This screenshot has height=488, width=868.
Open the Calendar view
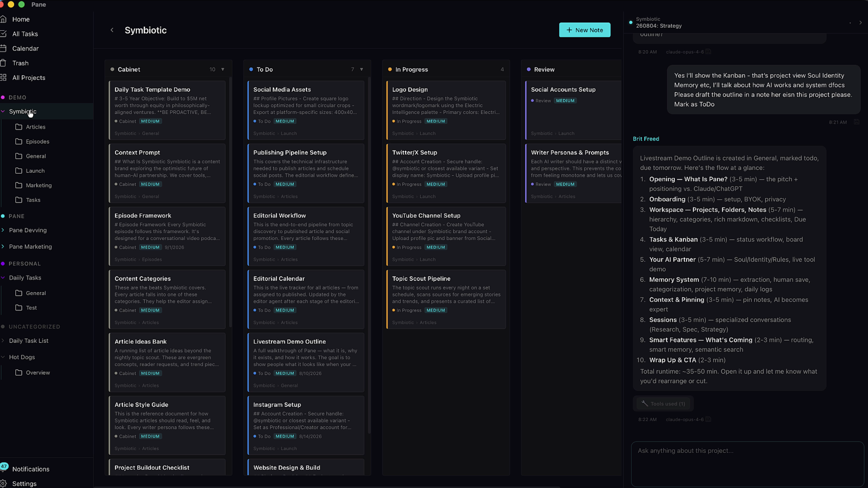click(25, 48)
